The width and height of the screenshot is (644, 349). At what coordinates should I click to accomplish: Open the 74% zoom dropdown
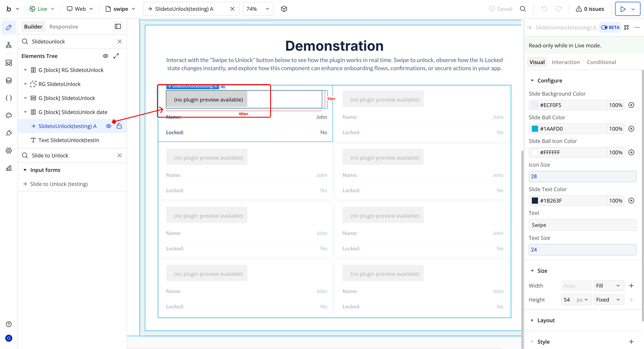point(258,9)
